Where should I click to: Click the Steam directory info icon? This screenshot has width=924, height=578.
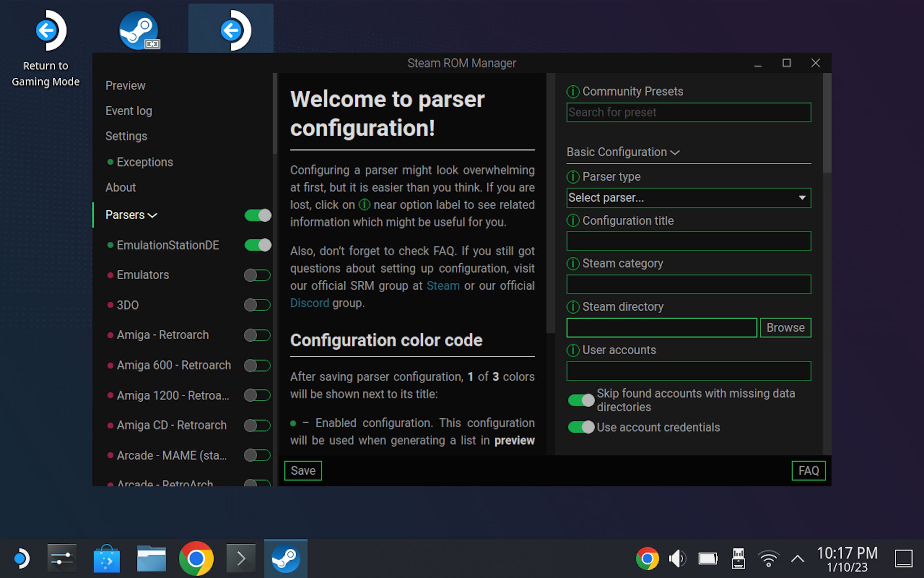pyautogui.click(x=573, y=307)
